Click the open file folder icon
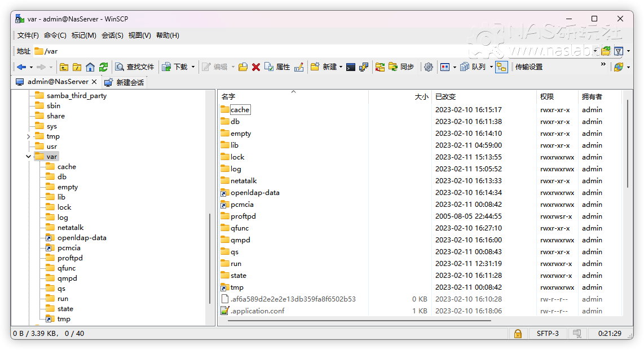This screenshot has height=350, width=644. (243, 67)
